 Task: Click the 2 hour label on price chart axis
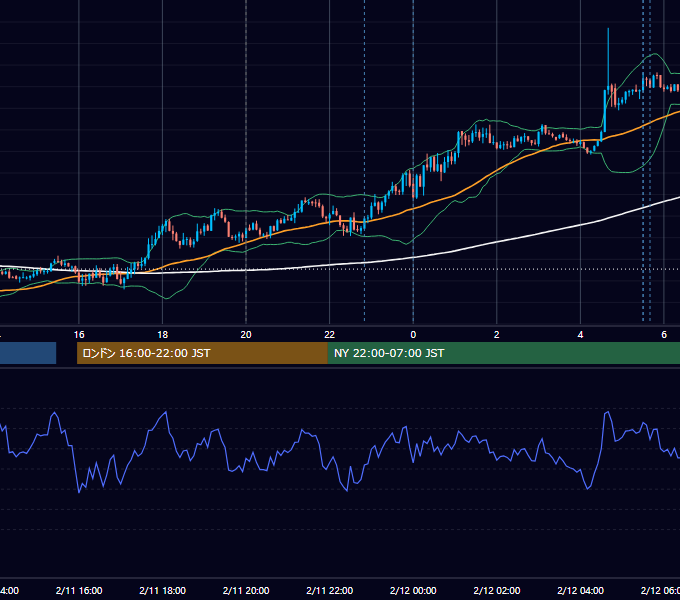tap(497, 335)
